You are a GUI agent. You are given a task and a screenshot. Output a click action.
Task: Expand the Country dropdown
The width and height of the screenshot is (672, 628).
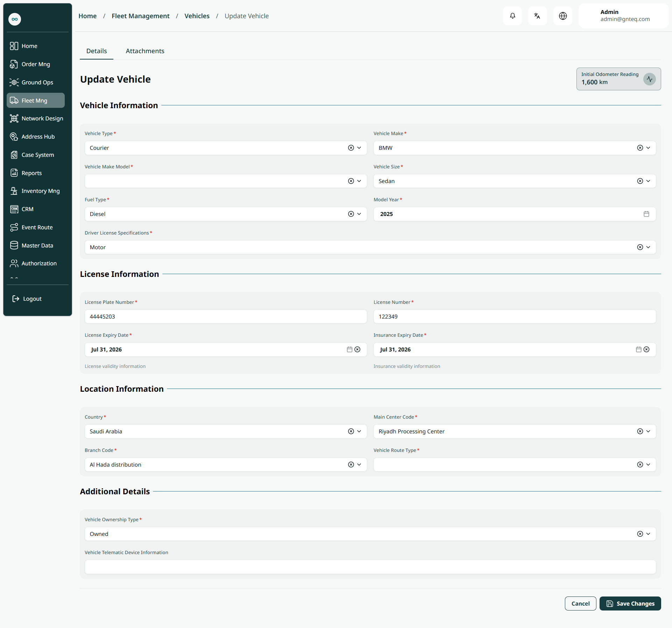click(x=359, y=431)
